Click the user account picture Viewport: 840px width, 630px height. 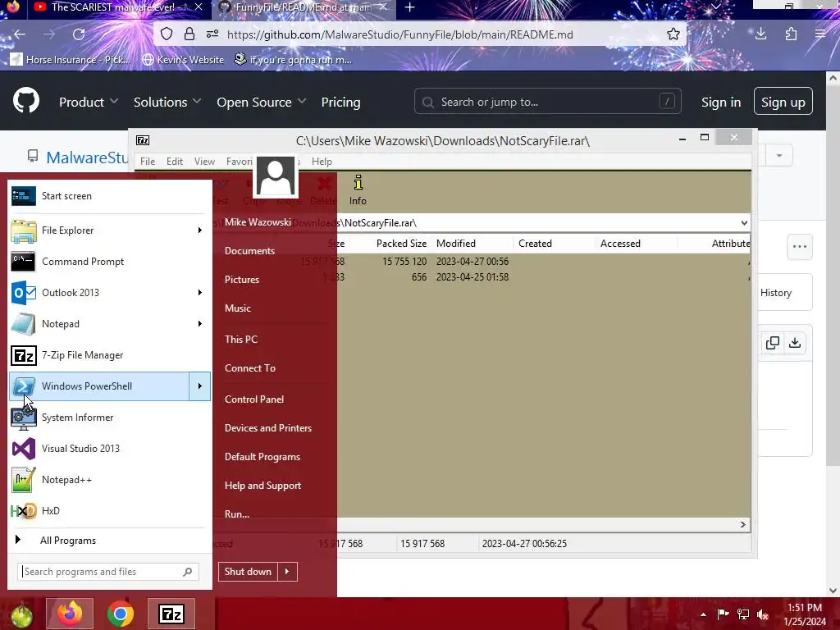click(x=276, y=176)
